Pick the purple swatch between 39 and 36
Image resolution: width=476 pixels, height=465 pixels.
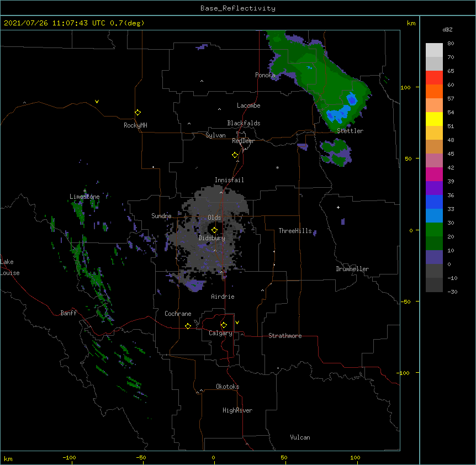(x=434, y=188)
